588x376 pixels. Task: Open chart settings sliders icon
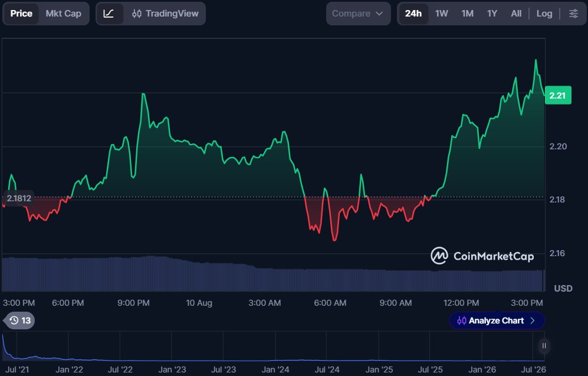pyautogui.click(x=573, y=14)
